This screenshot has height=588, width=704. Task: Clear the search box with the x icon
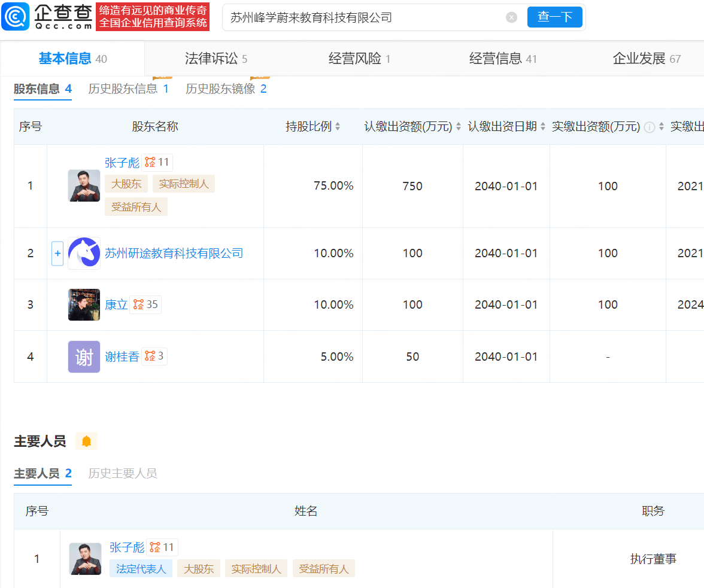511,17
